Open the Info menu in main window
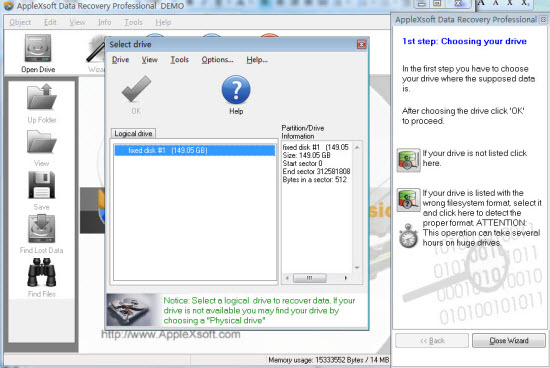The width and height of the screenshot is (550, 368). 105,22
